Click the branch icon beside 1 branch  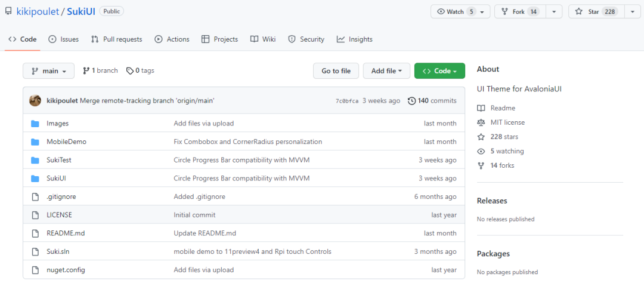click(x=86, y=71)
